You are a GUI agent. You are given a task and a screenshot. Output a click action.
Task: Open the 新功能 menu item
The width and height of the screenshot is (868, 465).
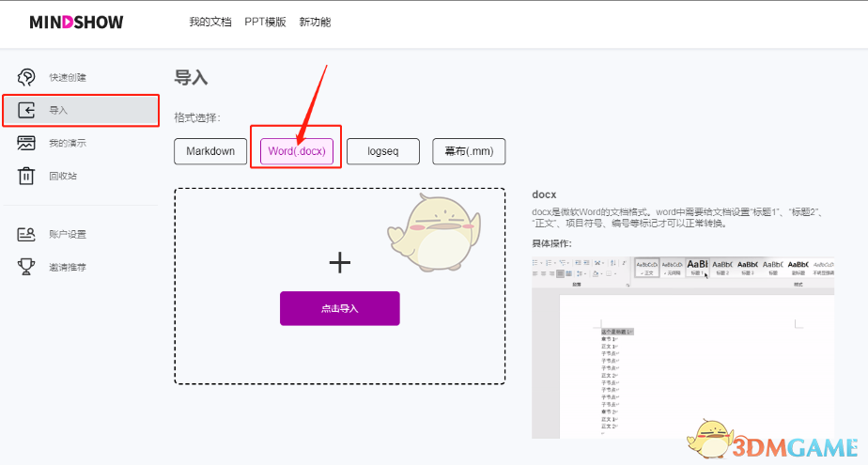tap(315, 23)
